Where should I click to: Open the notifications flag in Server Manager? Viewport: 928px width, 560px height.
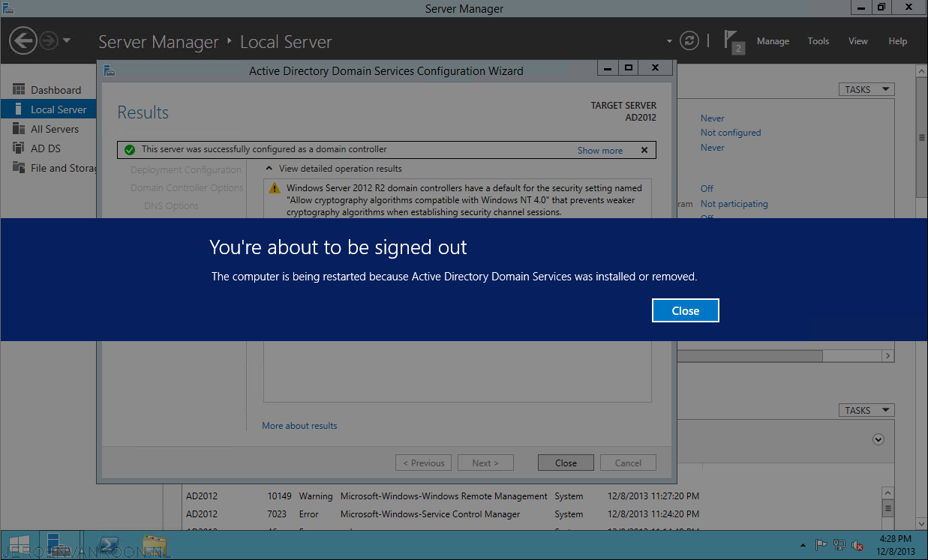coord(734,41)
